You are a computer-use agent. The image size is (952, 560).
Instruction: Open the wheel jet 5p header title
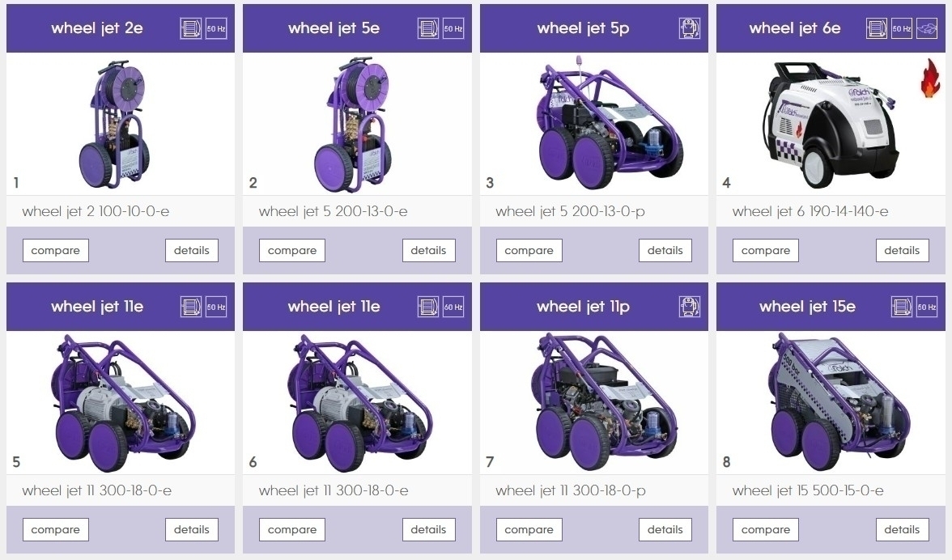583,28
